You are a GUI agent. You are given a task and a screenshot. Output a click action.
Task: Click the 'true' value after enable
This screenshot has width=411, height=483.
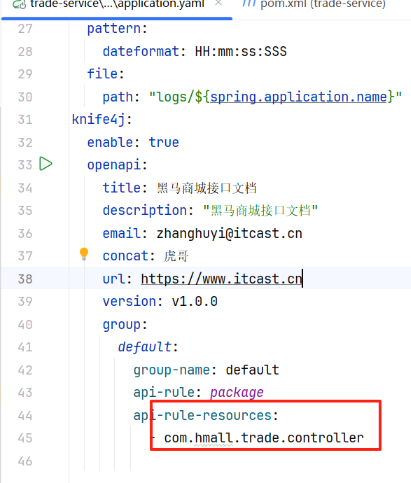pos(164,142)
